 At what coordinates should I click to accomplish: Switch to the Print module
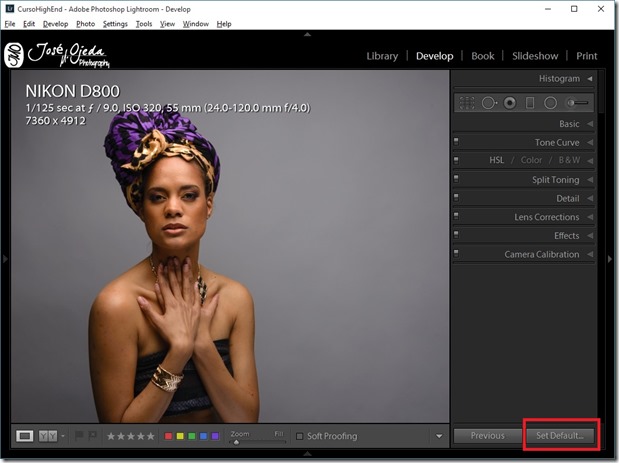coord(586,56)
